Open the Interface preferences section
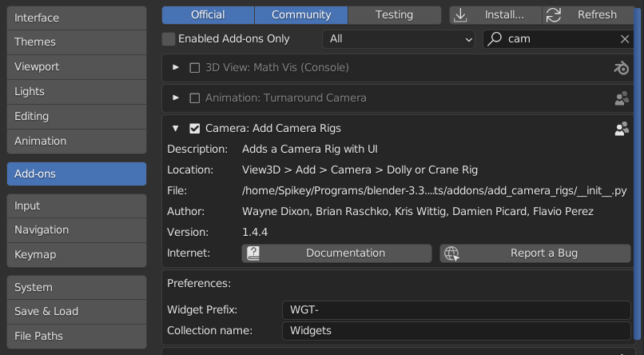Viewport: 644px width, 355px height. (77, 18)
